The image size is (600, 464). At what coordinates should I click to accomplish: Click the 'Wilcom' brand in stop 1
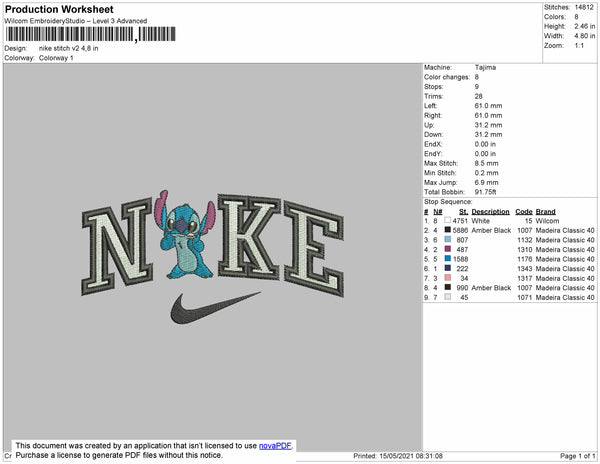[547, 221]
